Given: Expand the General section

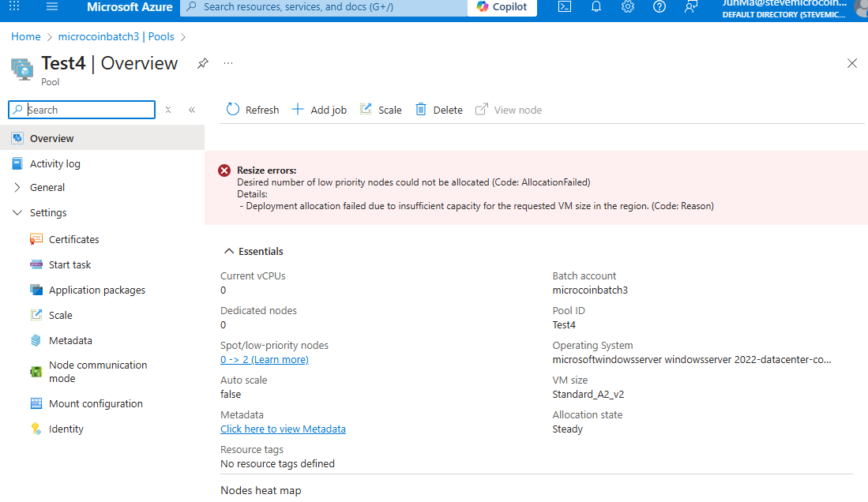Looking at the screenshot, I should click(17, 187).
